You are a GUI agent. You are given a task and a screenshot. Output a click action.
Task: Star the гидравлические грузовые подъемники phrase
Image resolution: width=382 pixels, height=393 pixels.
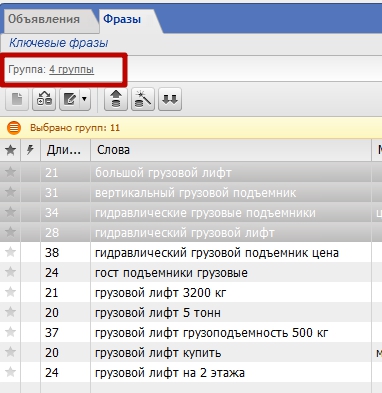point(10,212)
